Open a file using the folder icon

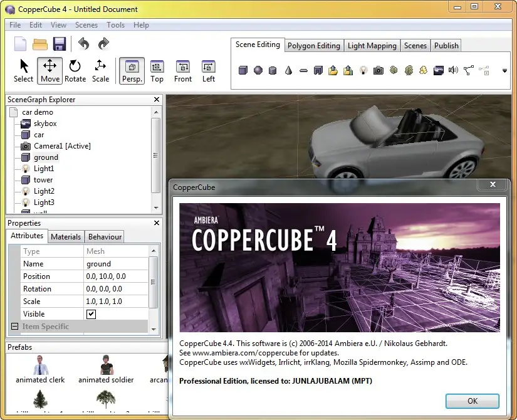[x=40, y=44]
